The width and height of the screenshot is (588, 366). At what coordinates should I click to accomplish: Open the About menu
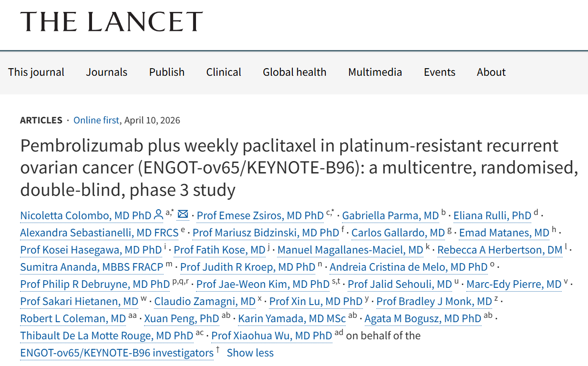coord(491,72)
